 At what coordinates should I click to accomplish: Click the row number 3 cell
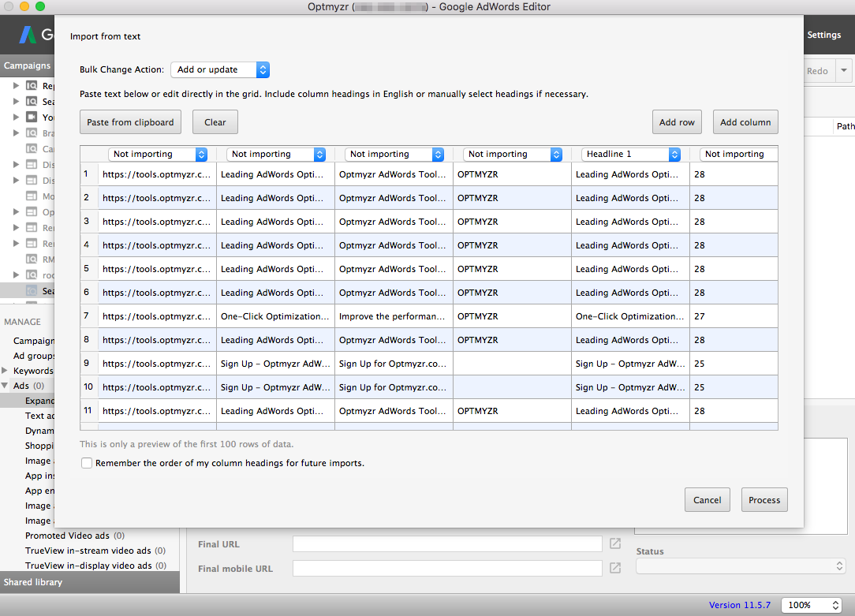[x=89, y=222]
